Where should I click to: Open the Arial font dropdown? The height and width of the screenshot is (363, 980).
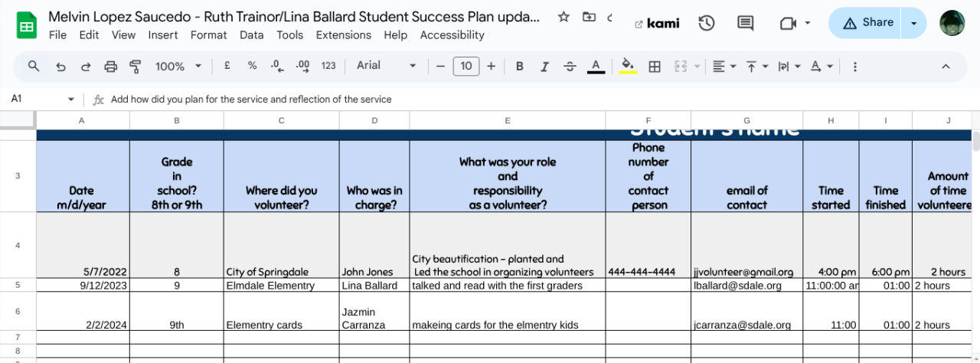tap(387, 66)
